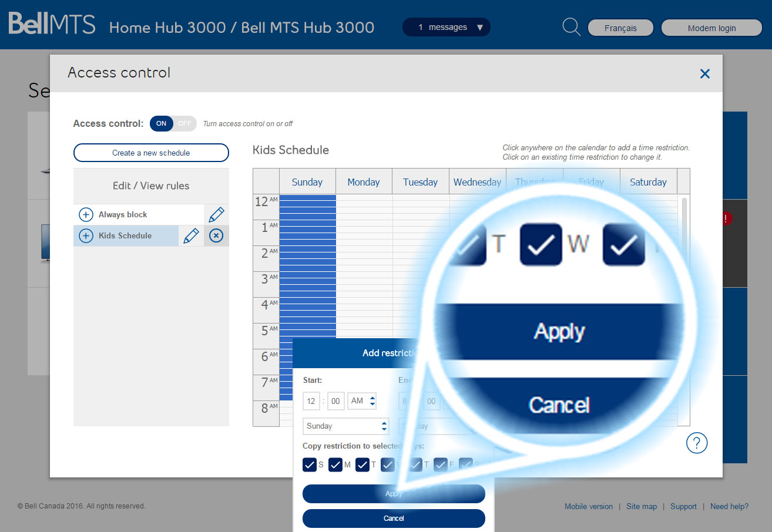Open the messages dropdown in the header
This screenshot has height=532, width=772.
(446, 27)
